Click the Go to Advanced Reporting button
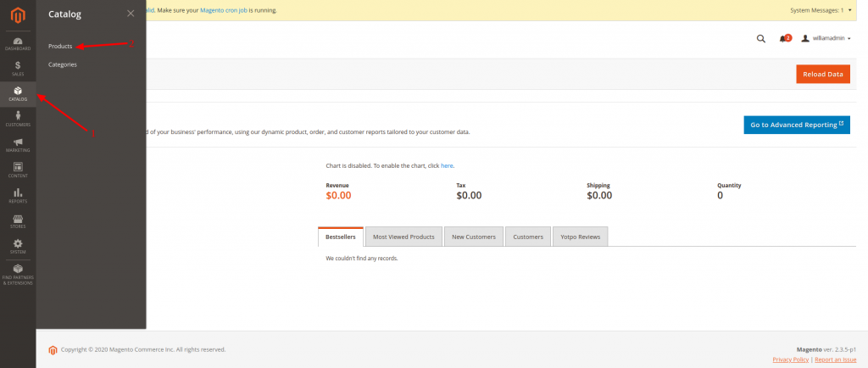Screen dimensions: 868x368 pos(796,125)
